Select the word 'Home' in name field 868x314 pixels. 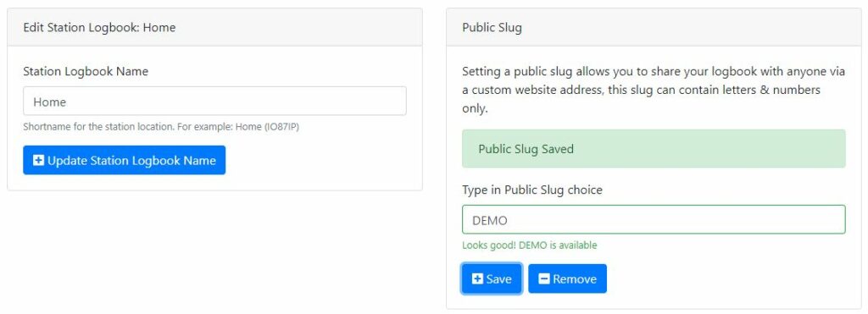click(x=50, y=102)
